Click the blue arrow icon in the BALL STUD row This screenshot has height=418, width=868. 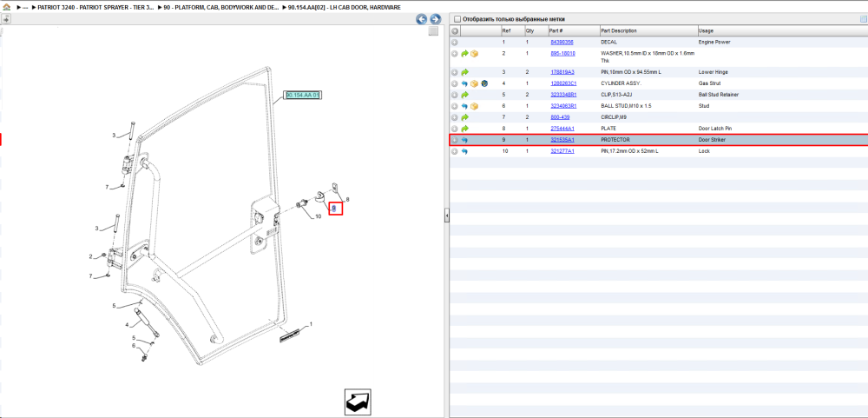(464, 106)
